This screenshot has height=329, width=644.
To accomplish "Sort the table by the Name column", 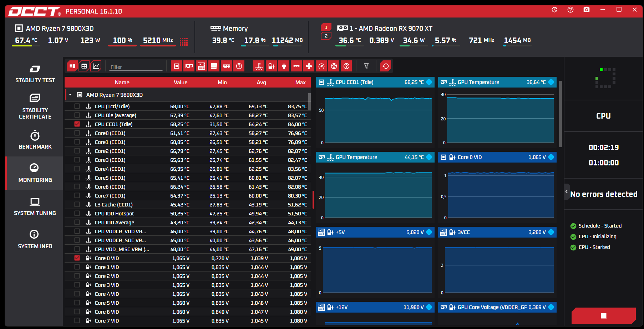I will click(x=122, y=83).
